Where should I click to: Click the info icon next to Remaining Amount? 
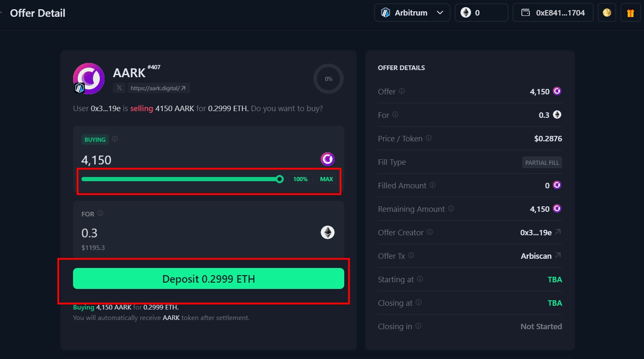[451, 209]
